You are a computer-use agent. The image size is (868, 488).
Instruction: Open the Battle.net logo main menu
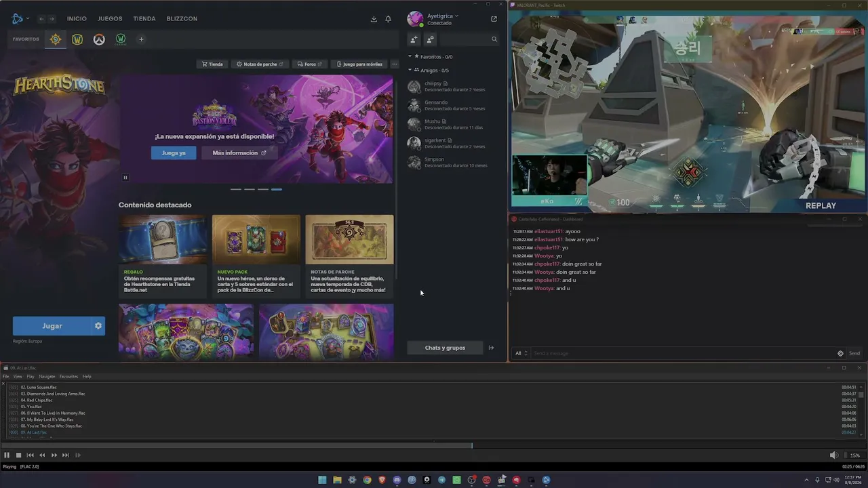pos(20,19)
